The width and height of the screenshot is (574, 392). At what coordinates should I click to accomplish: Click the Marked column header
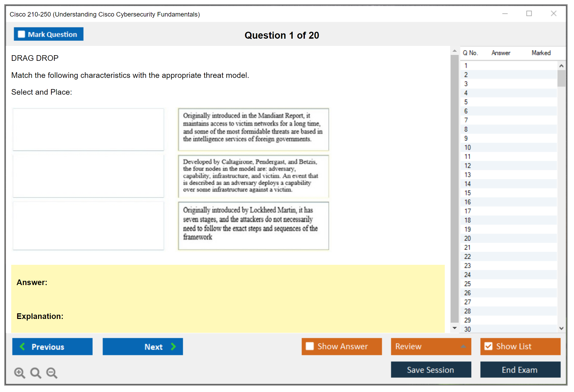(541, 53)
